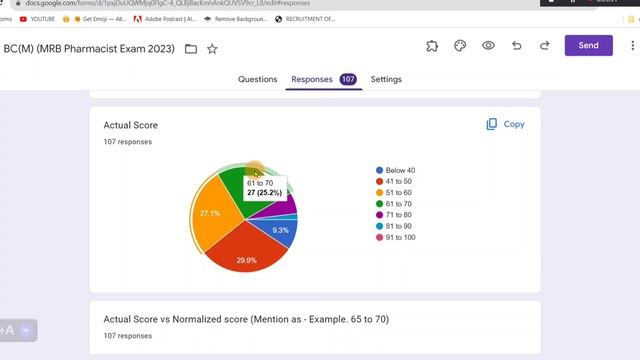The image size is (640, 360).
Task: Open the Settings tab
Action: [386, 79]
